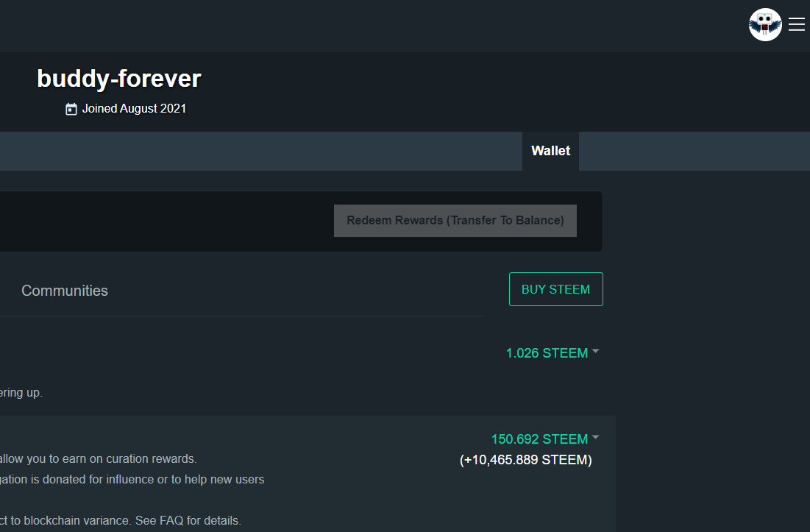Click the line about donated for influence
The width and height of the screenshot is (810, 532).
click(132, 479)
